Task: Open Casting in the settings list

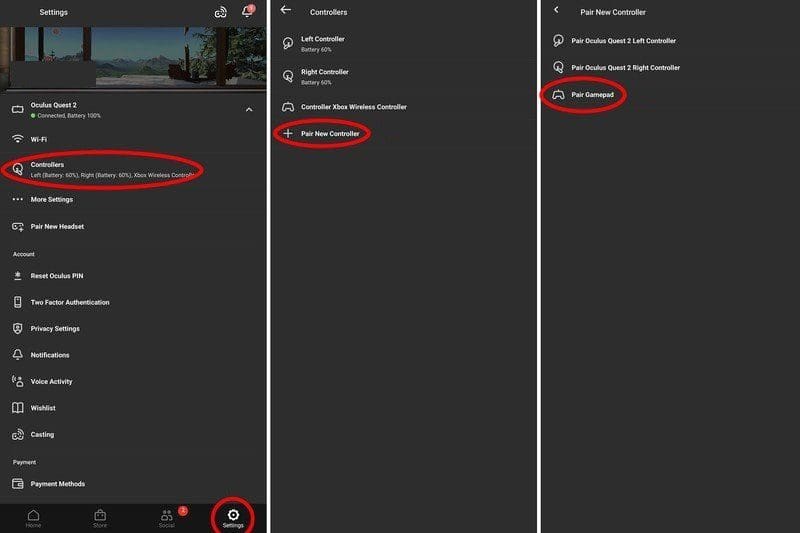Action: (133, 435)
